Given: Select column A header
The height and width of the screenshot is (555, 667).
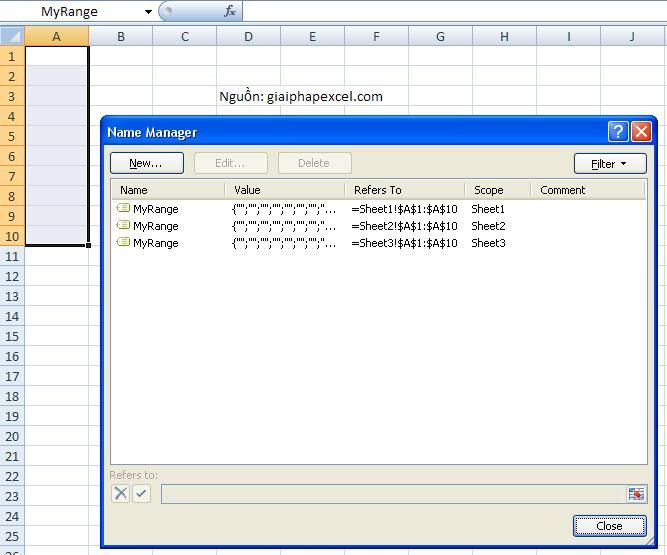Looking at the screenshot, I should 56,37.
